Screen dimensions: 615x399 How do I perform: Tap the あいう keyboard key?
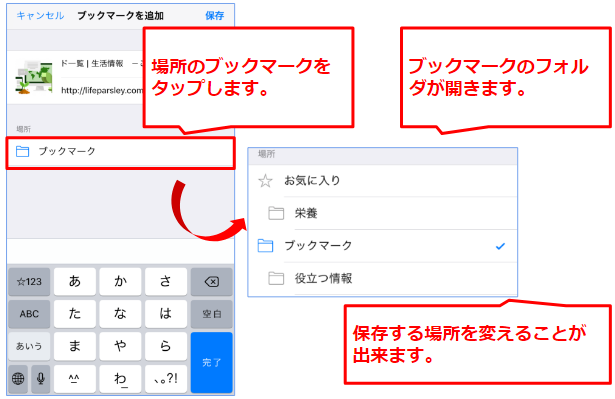(29, 346)
